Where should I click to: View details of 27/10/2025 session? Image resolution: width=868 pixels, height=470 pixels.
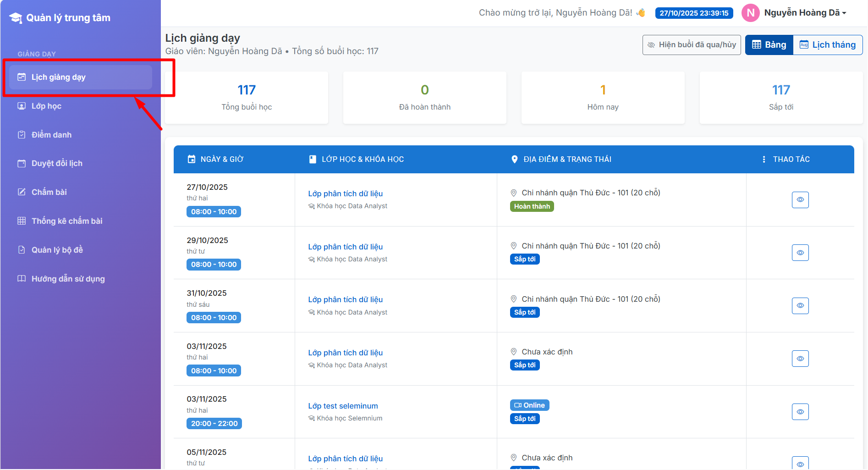click(x=800, y=200)
